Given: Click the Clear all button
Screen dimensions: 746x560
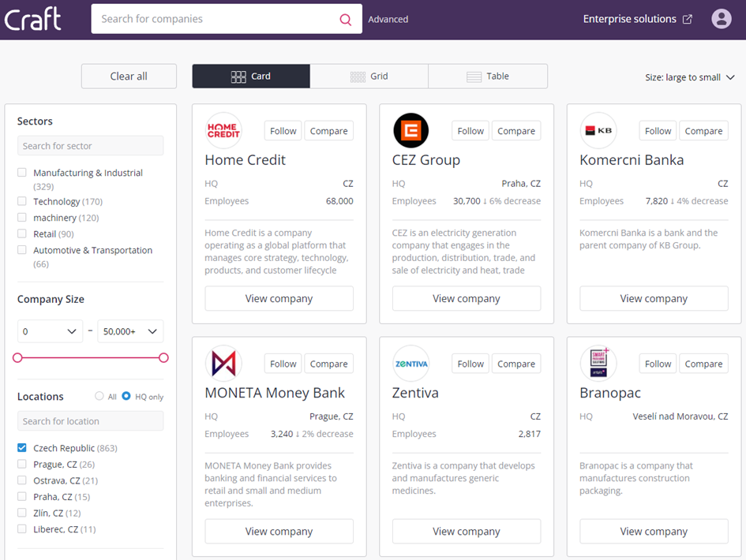Looking at the screenshot, I should coord(129,76).
